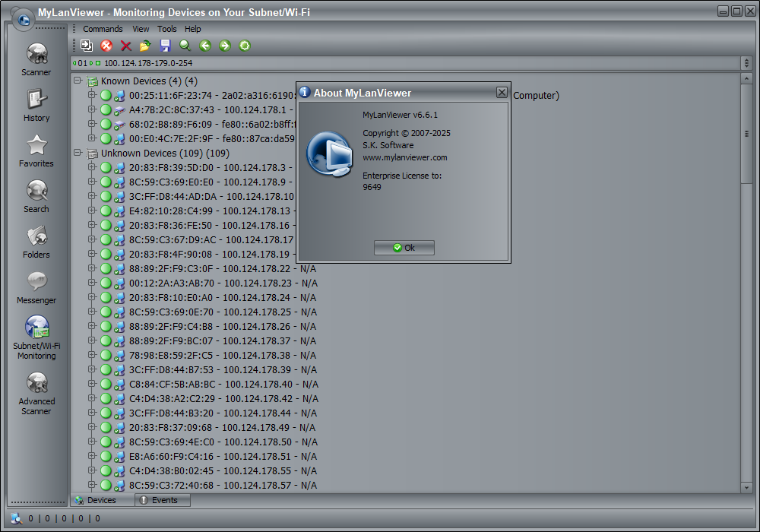Click Unknown Devices group folder icon
Screen dimensions: 760x532
[x=92, y=154]
